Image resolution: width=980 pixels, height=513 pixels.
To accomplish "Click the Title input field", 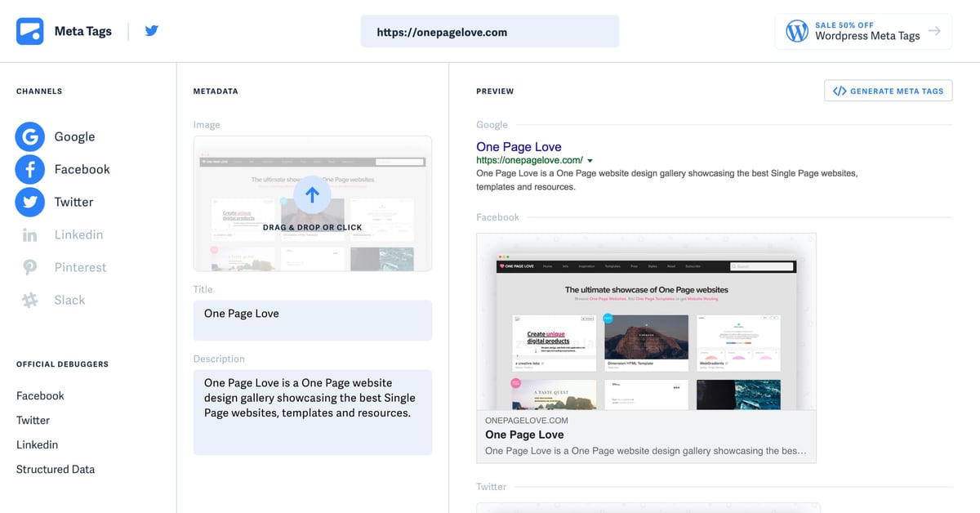I will 313,320.
